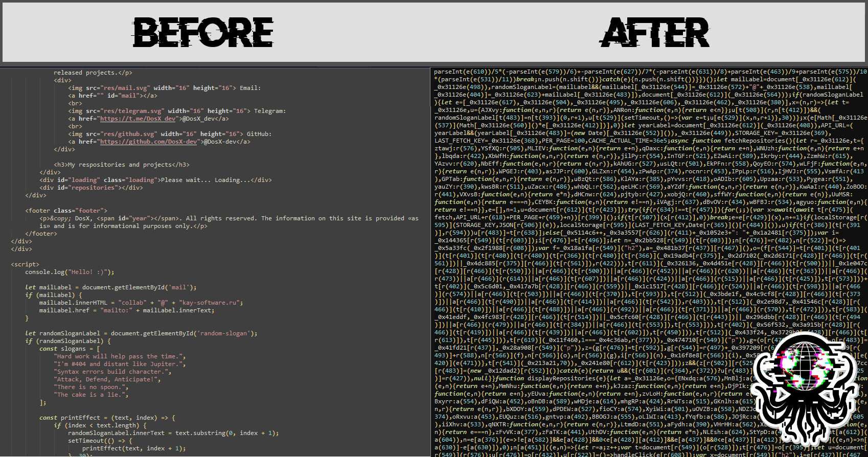Click the 'const printEffect = (text, index)' line
This screenshot has height=457, width=868.
(107, 418)
